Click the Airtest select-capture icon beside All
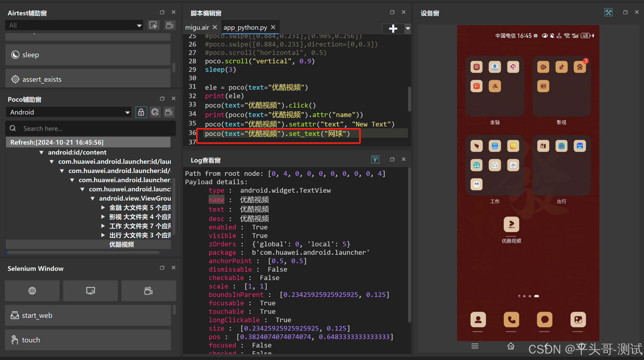Viewport: 644px width, 360px height. 153,25
